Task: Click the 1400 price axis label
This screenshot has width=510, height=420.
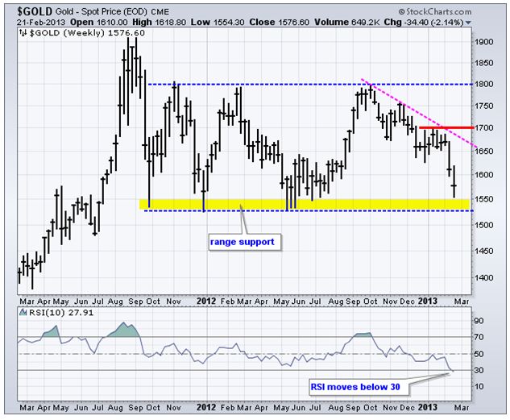Action: [x=483, y=278]
